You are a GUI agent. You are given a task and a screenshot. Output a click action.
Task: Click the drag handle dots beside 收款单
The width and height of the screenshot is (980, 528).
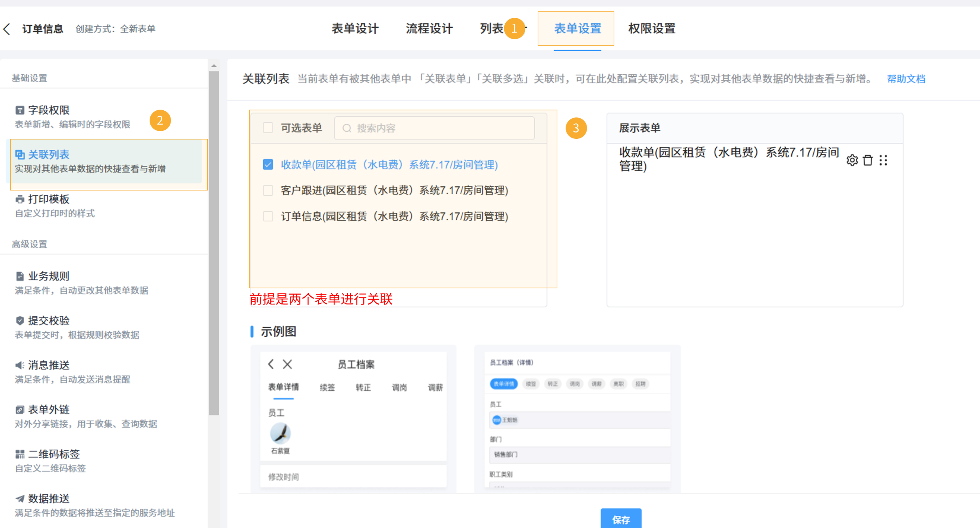pyautogui.click(x=883, y=160)
